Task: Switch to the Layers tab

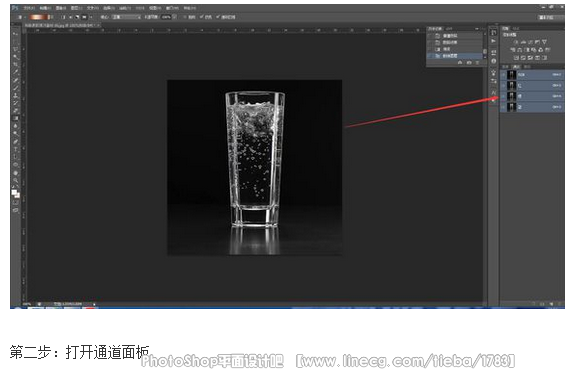Action: tap(506, 67)
